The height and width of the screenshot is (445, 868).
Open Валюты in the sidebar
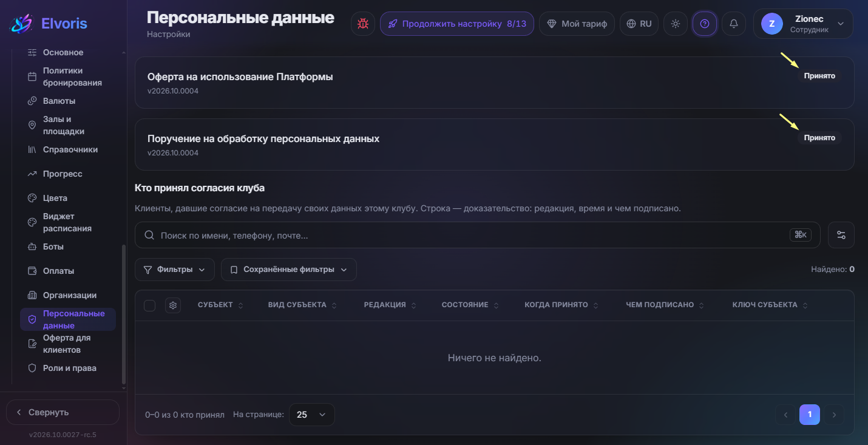pyautogui.click(x=68, y=101)
